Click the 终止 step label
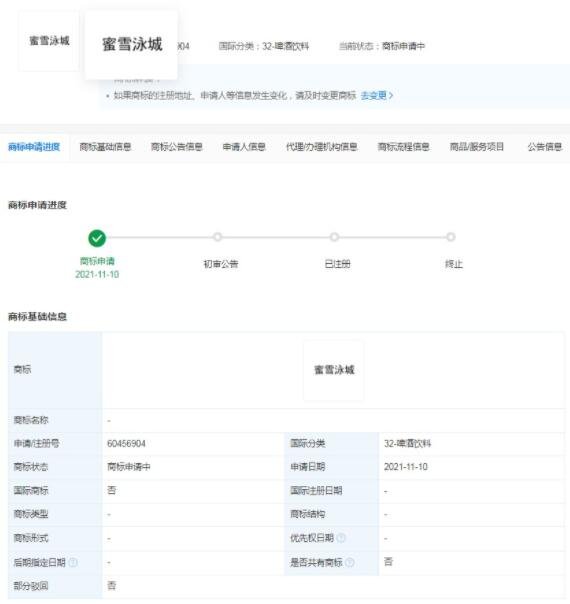The width and height of the screenshot is (570, 604). (454, 264)
